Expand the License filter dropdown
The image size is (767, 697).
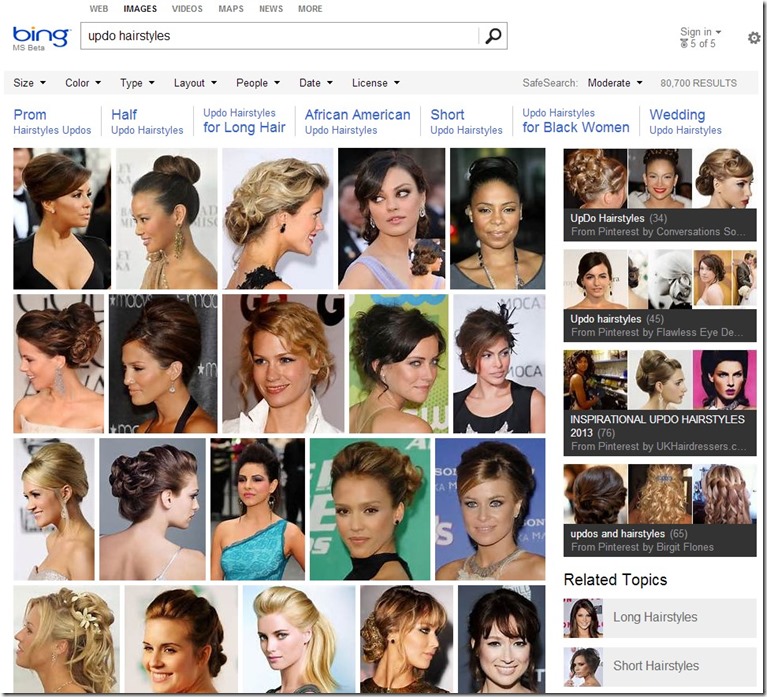[376, 83]
